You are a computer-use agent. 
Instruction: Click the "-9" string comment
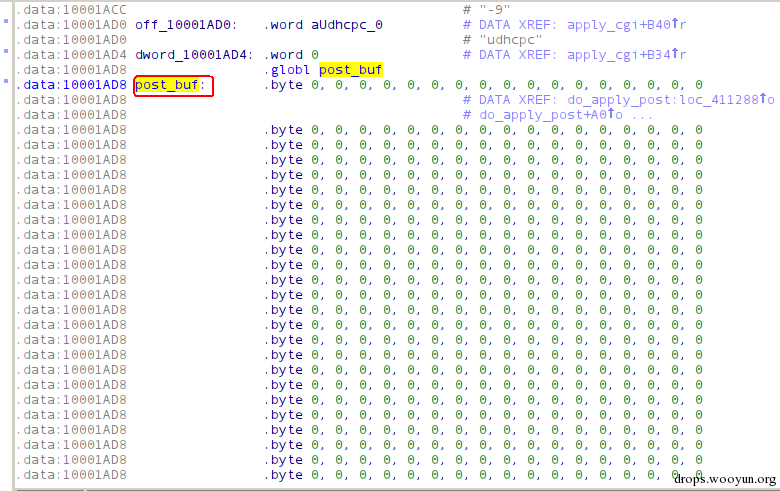coord(490,9)
